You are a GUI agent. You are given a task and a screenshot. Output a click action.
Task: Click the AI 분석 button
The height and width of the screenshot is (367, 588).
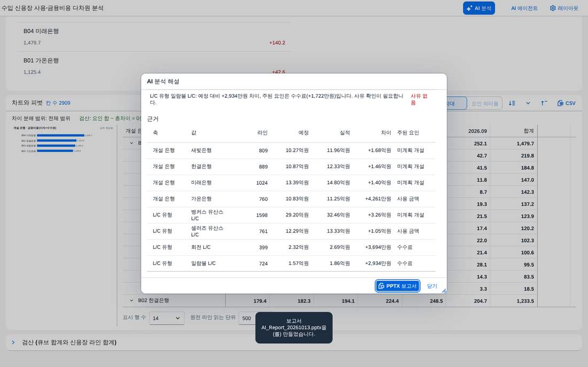click(x=478, y=8)
